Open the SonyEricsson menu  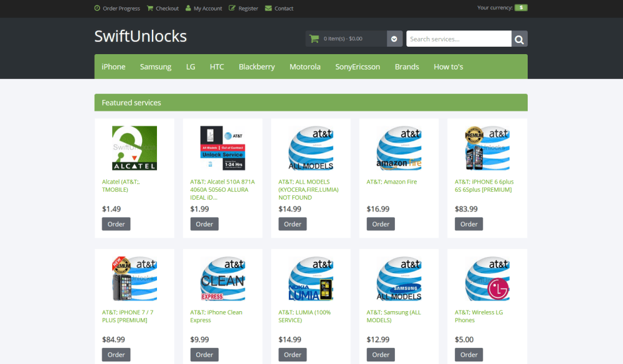point(358,67)
